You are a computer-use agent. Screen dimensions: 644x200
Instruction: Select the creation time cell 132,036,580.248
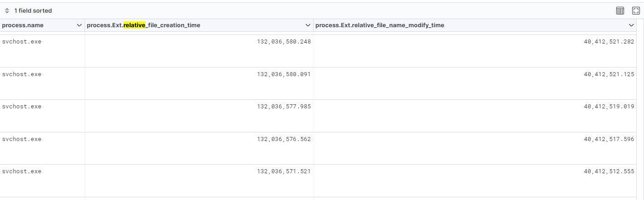[x=284, y=42]
